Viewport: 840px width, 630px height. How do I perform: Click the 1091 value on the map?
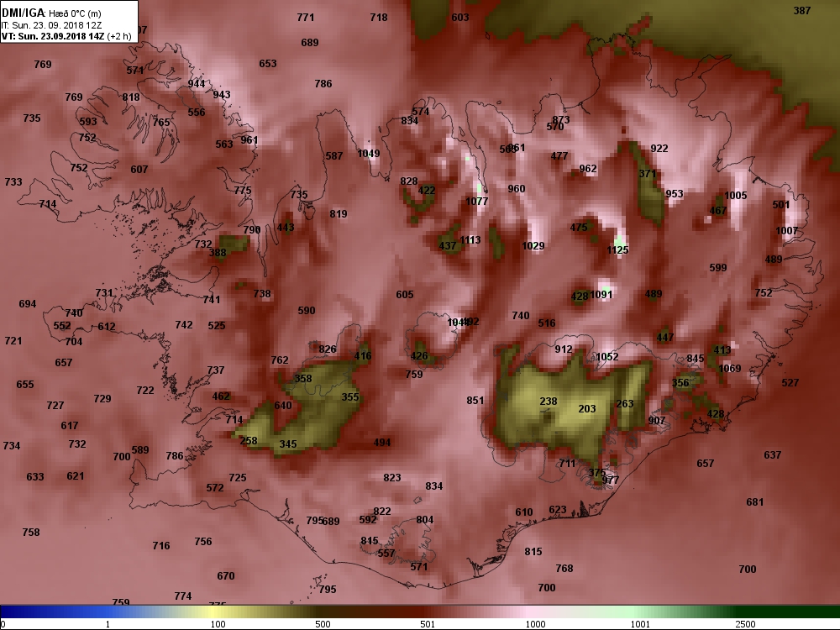(x=601, y=294)
